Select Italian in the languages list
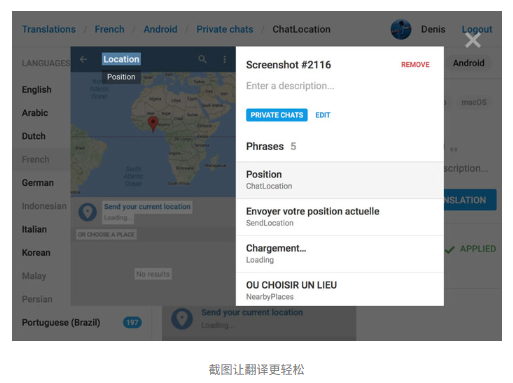The image size is (513, 383). 34,229
